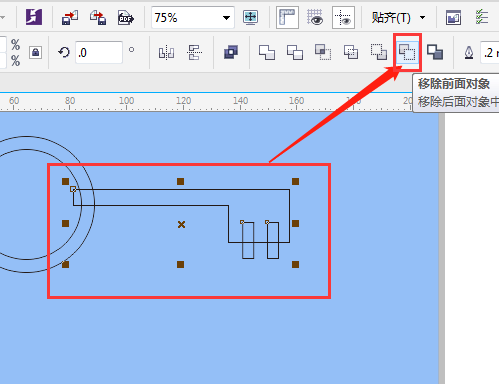Open the 75% zoom level dropdown
Screen dimensions: 500x384
tap(227, 18)
